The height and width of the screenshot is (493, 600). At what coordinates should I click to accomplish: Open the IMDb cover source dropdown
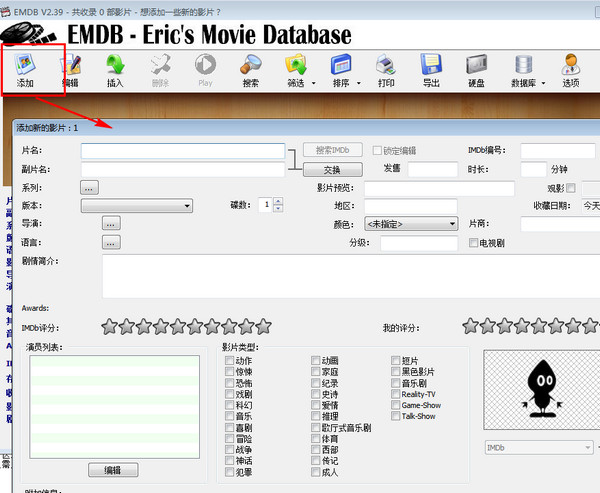coord(539,447)
